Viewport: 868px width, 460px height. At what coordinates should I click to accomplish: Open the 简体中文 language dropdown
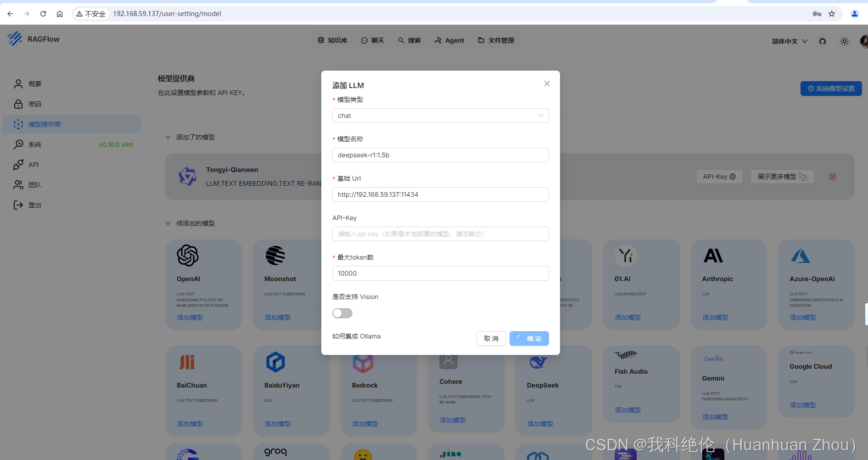coord(790,41)
